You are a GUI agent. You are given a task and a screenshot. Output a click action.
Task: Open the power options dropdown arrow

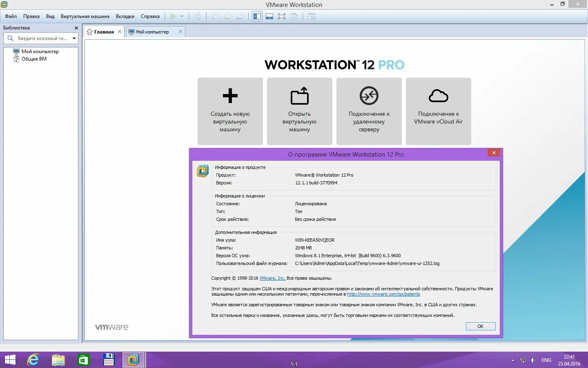(x=182, y=16)
